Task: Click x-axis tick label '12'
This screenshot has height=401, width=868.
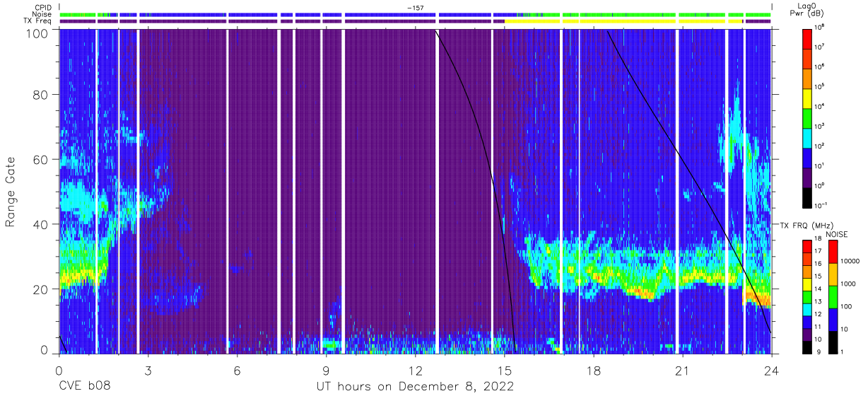Action: tap(415, 371)
